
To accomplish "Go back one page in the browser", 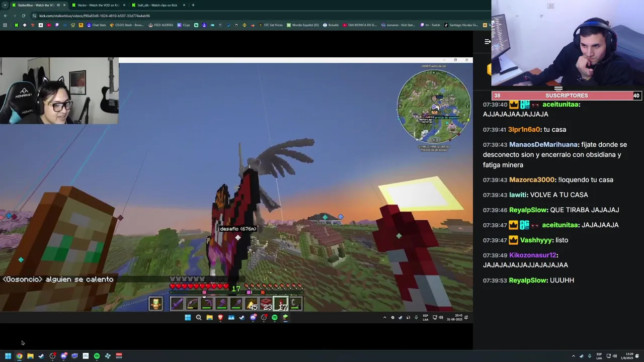I will (x=6, y=16).
